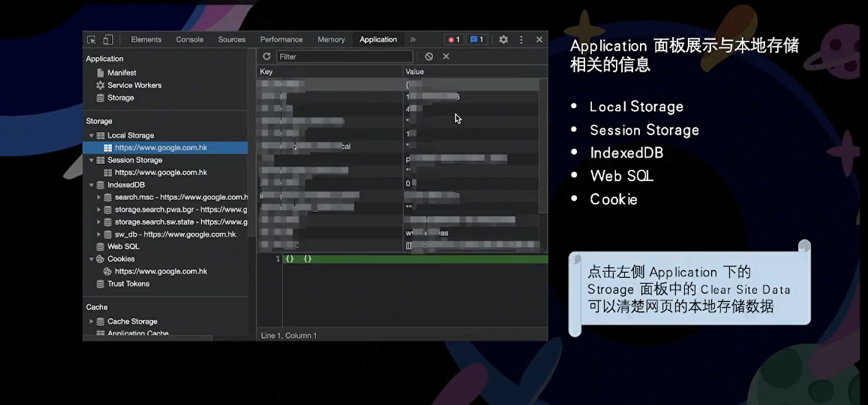Open the DevTools three-dot menu
Screen dimensions: 868x405
[x=521, y=40]
